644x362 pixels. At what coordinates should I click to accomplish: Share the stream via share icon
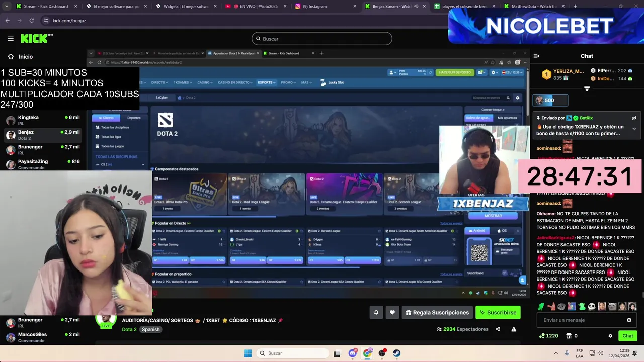pos(498,329)
